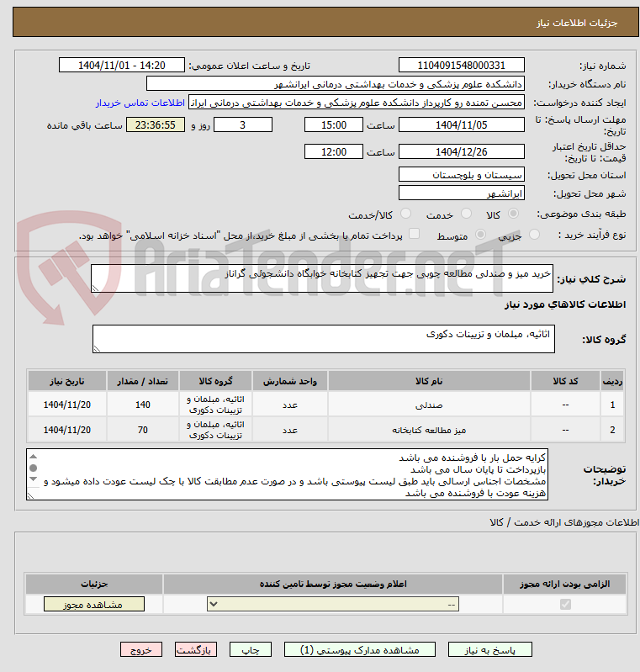The width and height of the screenshot is (640, 672).
Task: Click the شرح کلی نیاز text area
Action: (x=322, y=278)
